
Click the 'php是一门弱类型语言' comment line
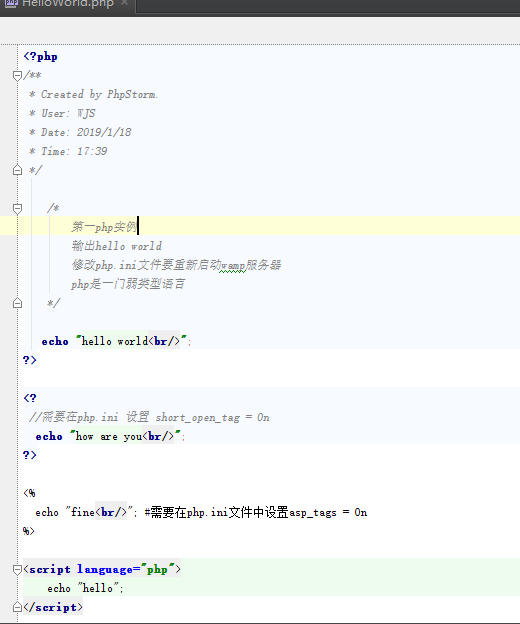tap(128, 284)
